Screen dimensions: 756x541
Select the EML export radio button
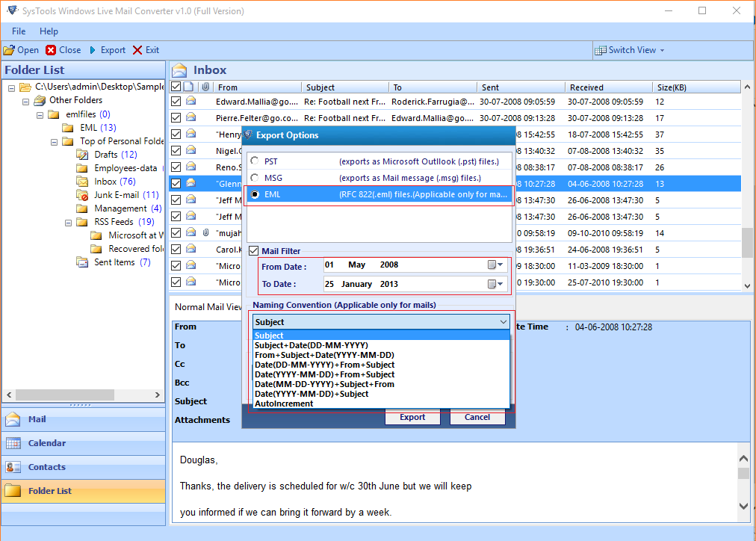pyautogui.click(x=255, y=194)
